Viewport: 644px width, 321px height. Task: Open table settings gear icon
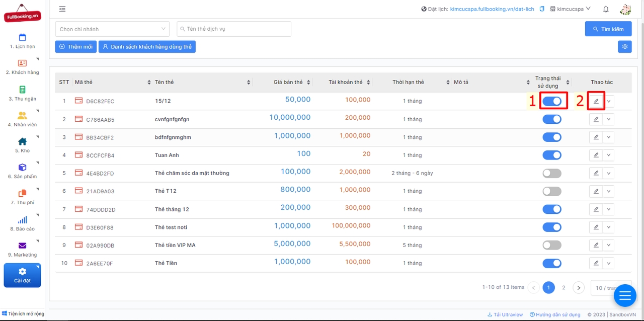(x=625, y=47)
